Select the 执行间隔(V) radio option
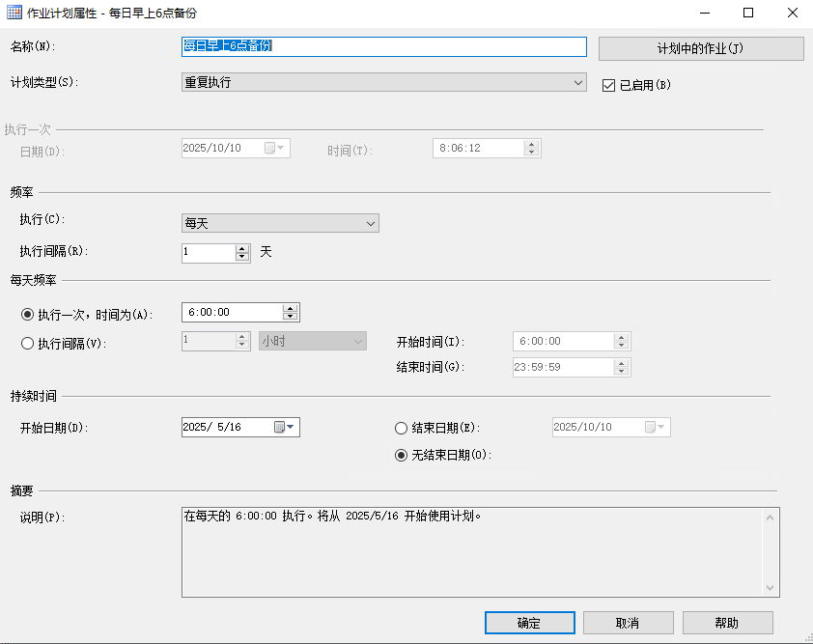The width and height of the screenshot is (813, 644). click(27, 341)
